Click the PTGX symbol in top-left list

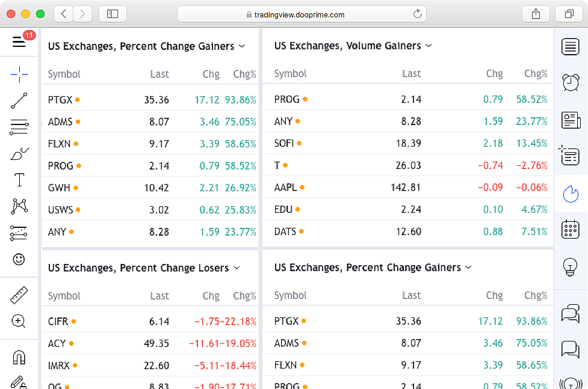59,100
